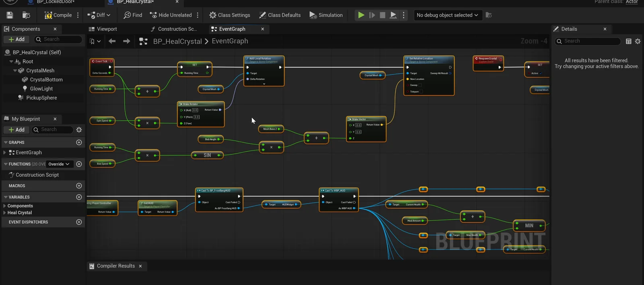Toggle Hide Unrelated nodes
This screenshot has width=644, height=285.
(171, 15)
